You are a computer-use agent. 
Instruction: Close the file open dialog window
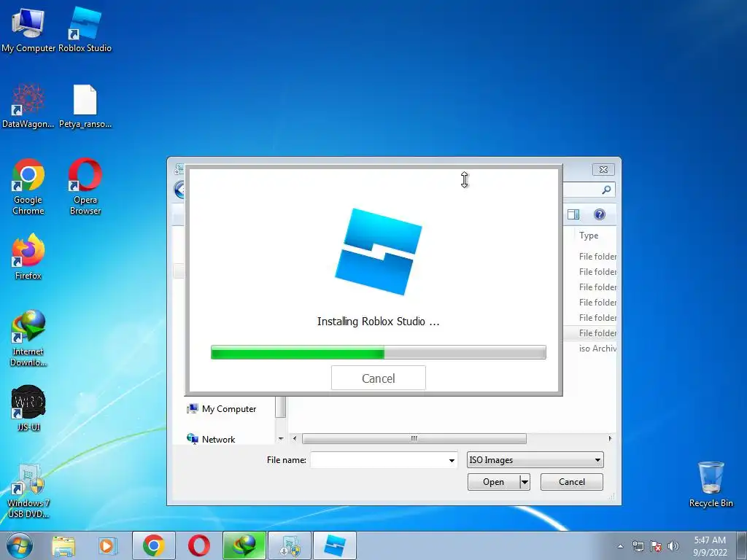click(x=603, y=169)
